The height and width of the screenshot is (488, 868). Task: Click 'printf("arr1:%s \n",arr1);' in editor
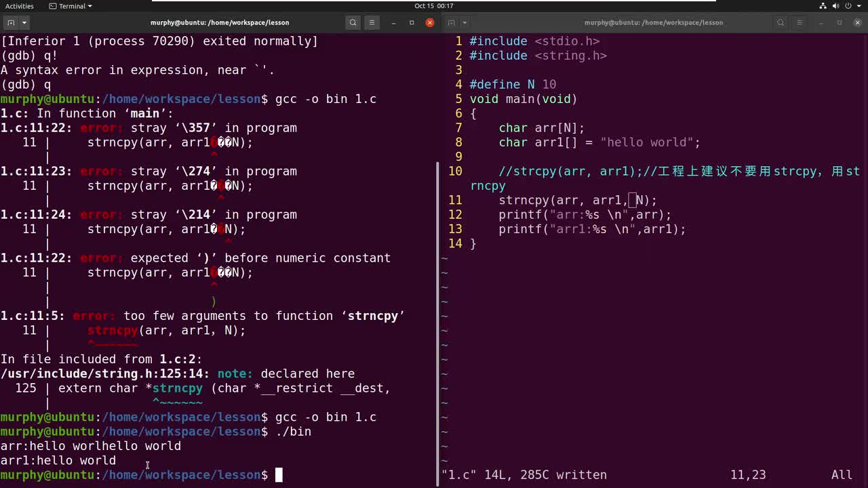click(x=592, y=229)
